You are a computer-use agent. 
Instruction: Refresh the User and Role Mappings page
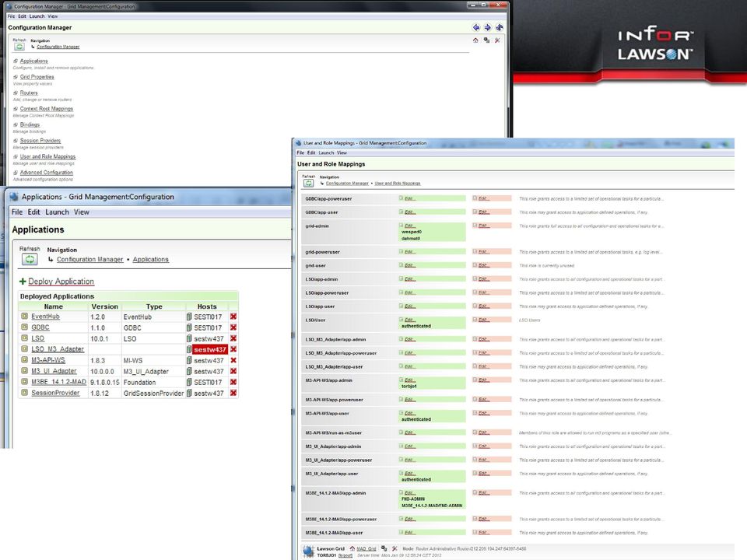[x=308, y=183]
